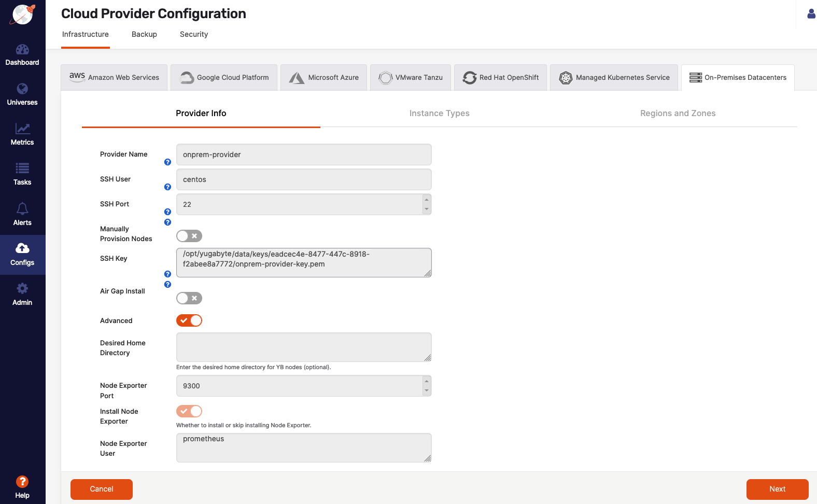Click the Provider Name input field
Viewport: 817px width, 504px height.
click(x=304, y=155)
